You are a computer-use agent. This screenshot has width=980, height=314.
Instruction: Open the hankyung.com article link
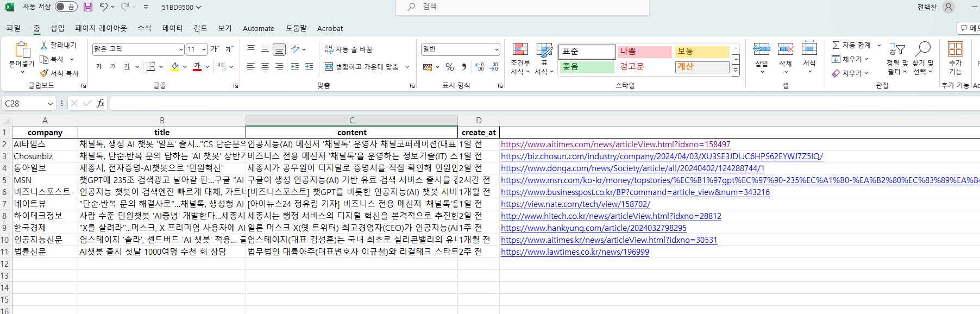pos(594,228)
